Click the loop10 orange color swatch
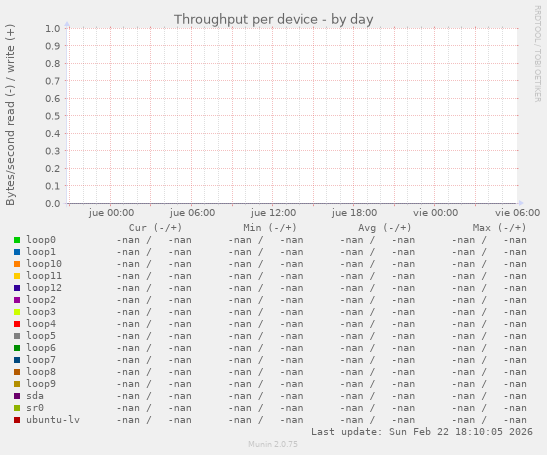547x455 pixels. [x=17, y=264]
